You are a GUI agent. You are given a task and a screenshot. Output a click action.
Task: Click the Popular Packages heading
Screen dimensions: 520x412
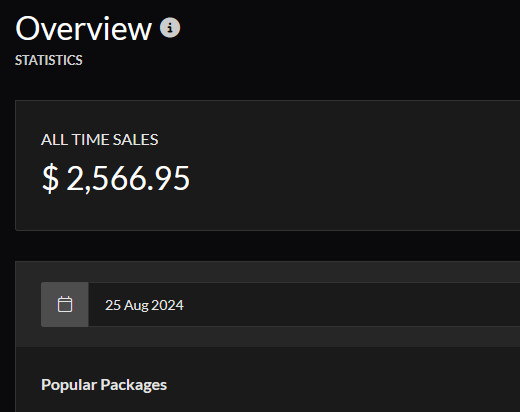(x=104, y=385)
